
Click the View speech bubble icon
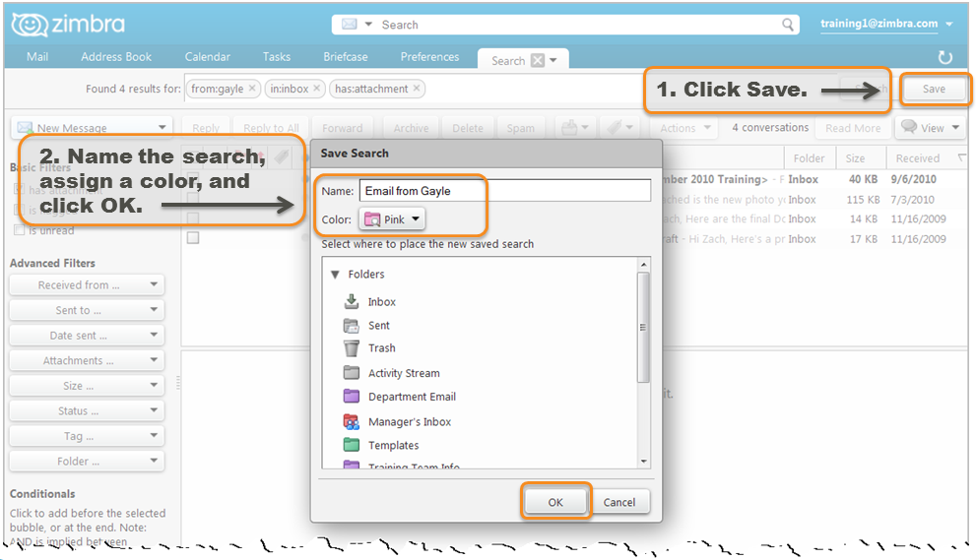(x=909, y=127)
